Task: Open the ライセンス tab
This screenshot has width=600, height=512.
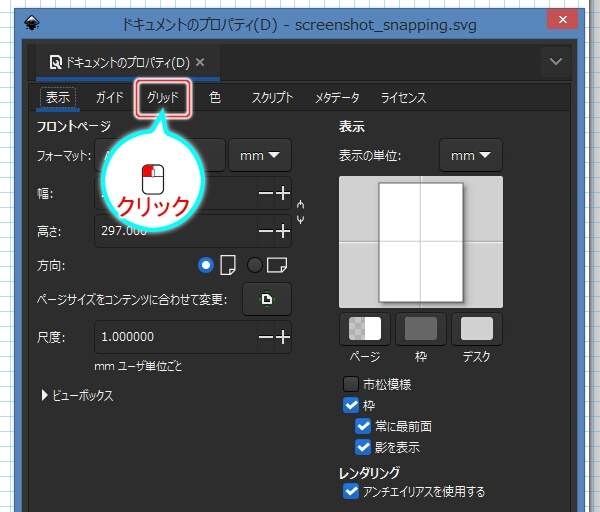Action: point(403,98)
